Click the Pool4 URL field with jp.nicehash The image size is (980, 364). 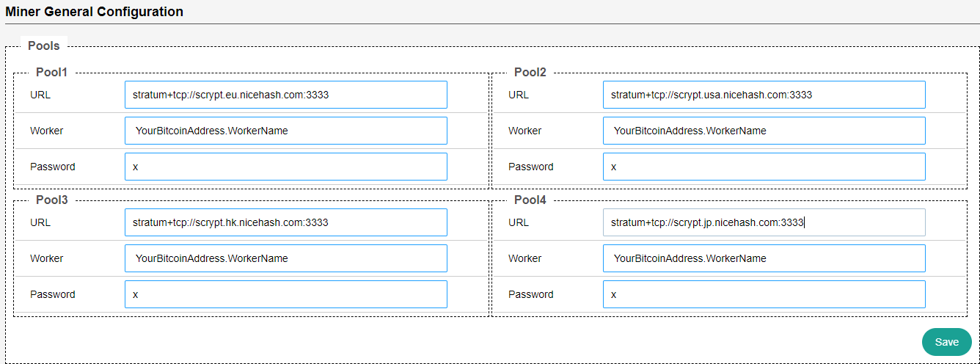tap(764, 222)
